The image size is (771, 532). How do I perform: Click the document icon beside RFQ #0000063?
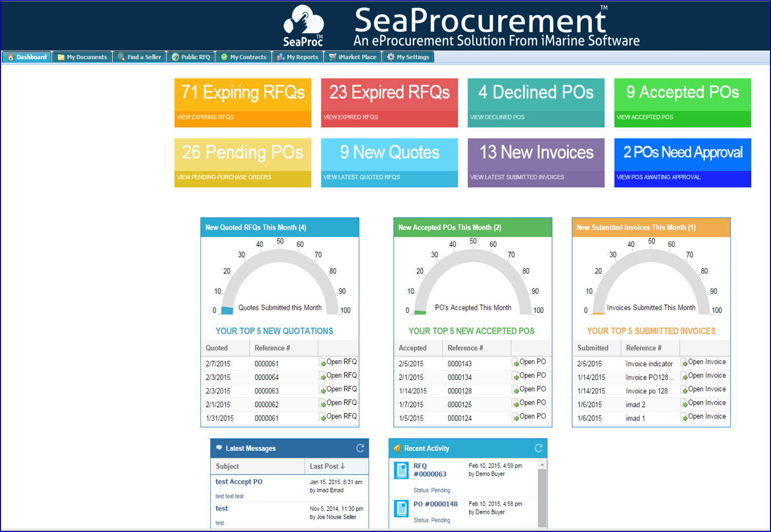pyautogui.click(x=401, y=470)
